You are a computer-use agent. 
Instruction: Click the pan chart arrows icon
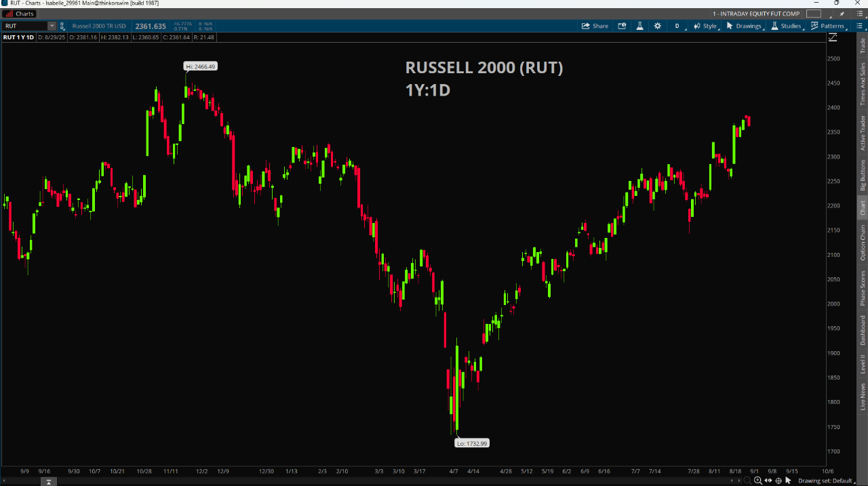(768, 481)
